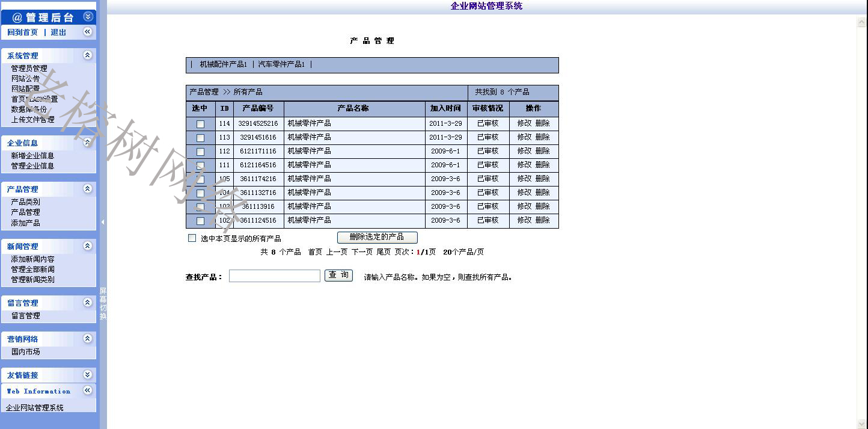The width and height of the screenshot is (868, 429).
Task: Click 上一页 in the pagination row
Action: tap(337, 252)
